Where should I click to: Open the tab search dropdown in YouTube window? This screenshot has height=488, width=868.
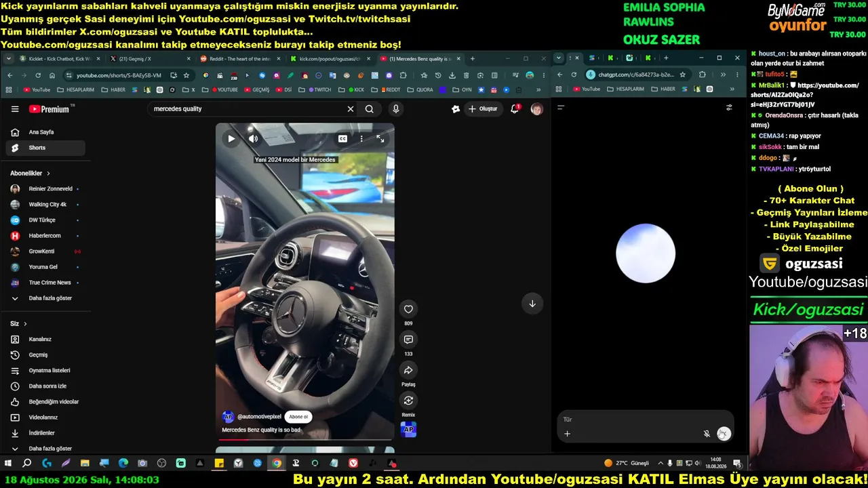[x=9, y=59]
